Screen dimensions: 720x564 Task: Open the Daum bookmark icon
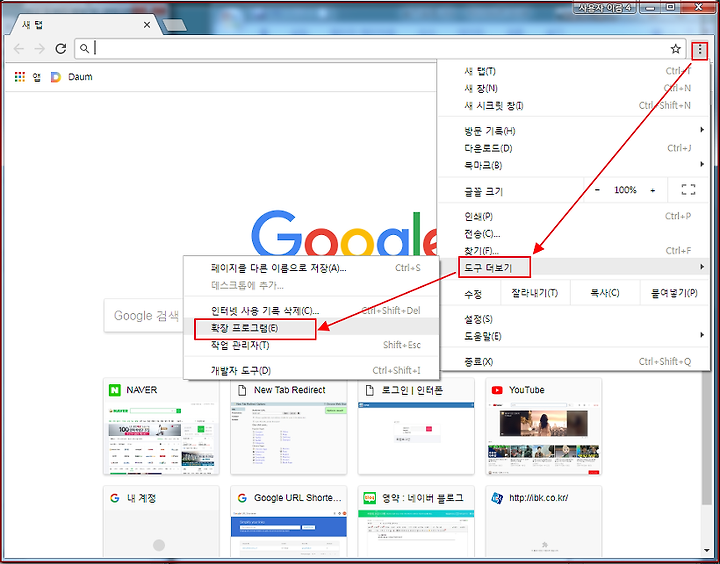pos(56,77)
